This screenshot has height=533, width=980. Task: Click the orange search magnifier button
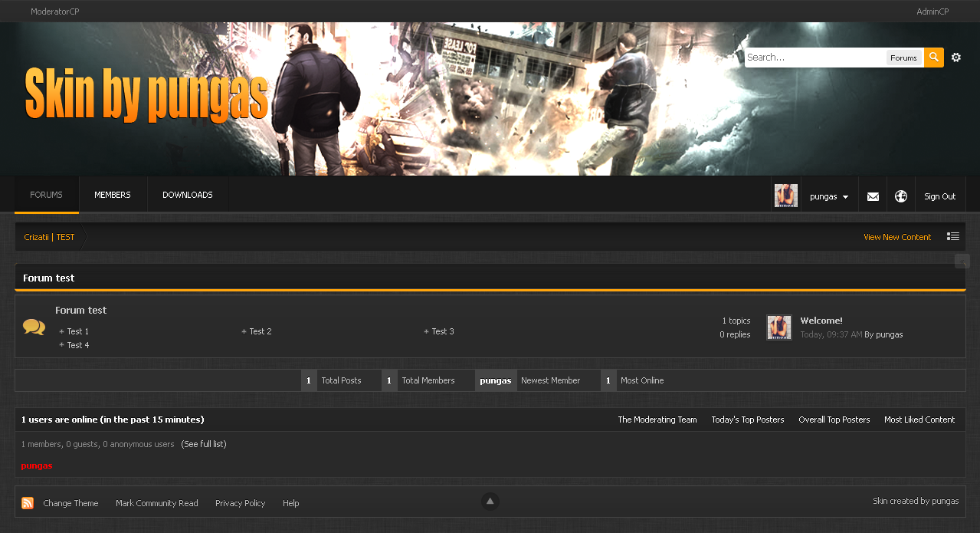[x=933, y=58]
